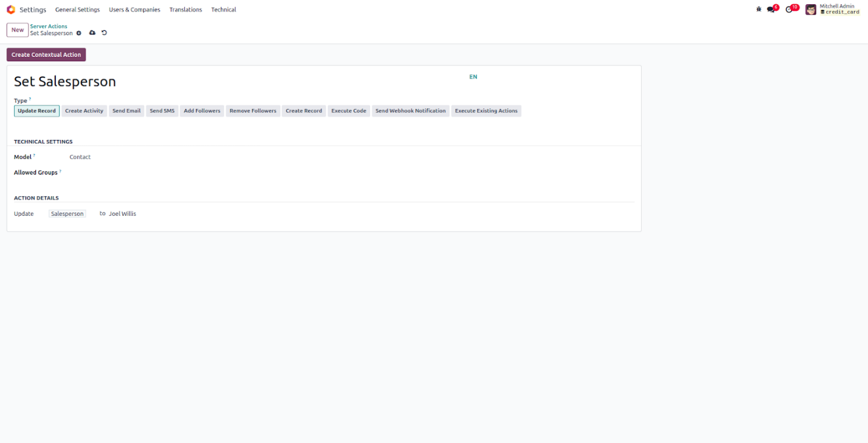The height and width of the screenshot is (443, 868).
Task: Click the Create Contextual Action button
Action: [x=46, y=55]
